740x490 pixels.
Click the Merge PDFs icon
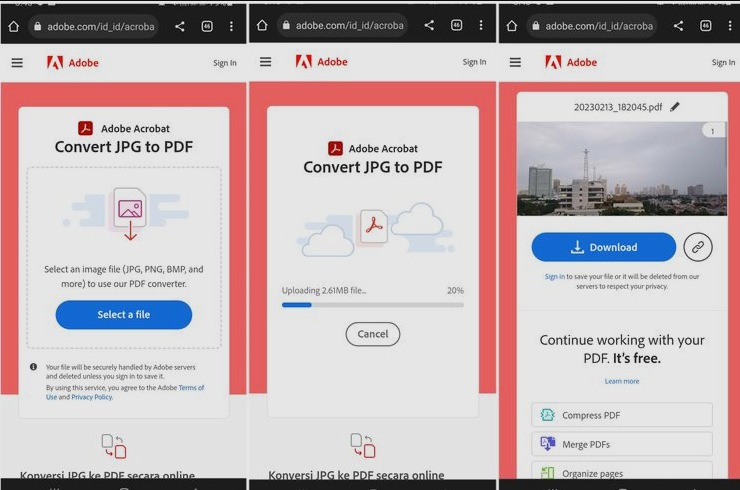[547, 444]
